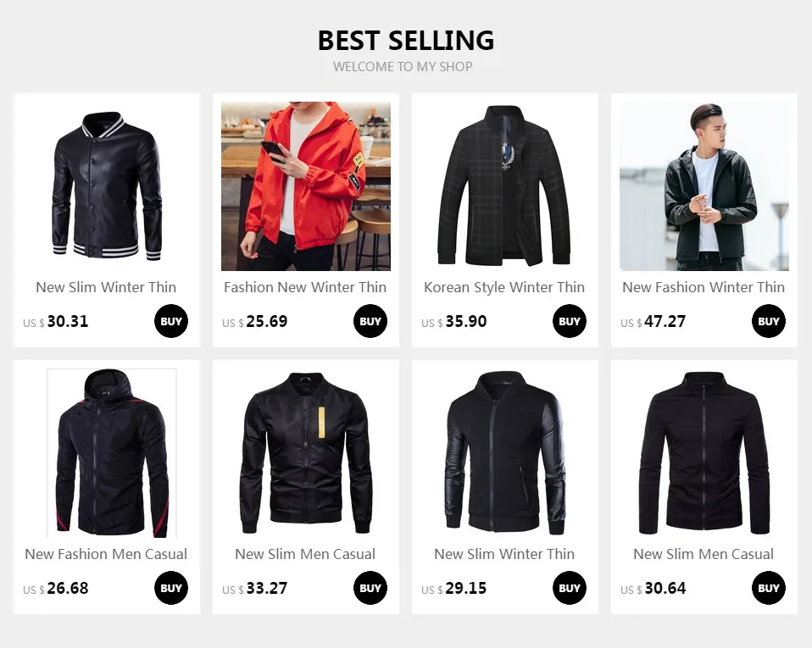Image resolution: width=812 pixels, height=648 pixels.
Task: Open the man in black hoodie photo
Action: (704, 186)
